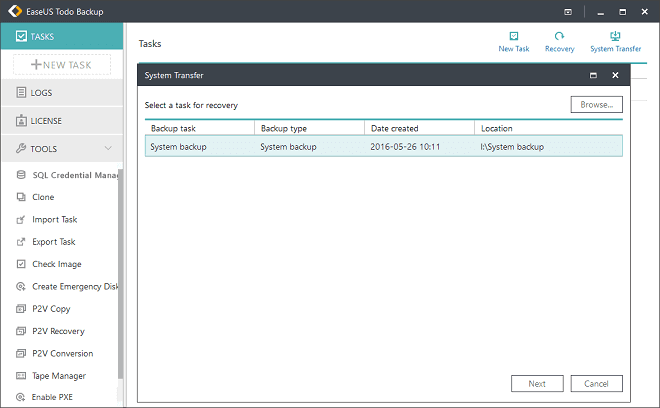Minimize the EaseUS main window
Image resolution: width=660 pixels, height=408 pixels.
(x=601, y=12)
